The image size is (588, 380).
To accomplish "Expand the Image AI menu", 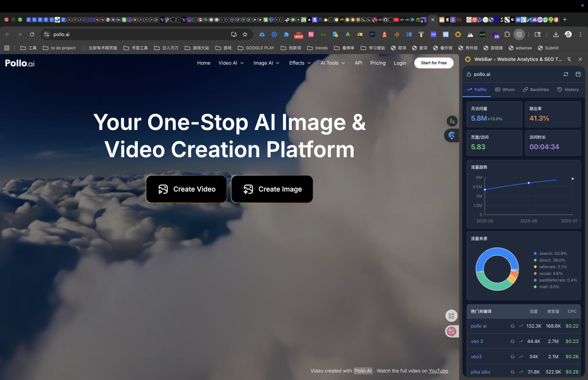I will 266,63.
